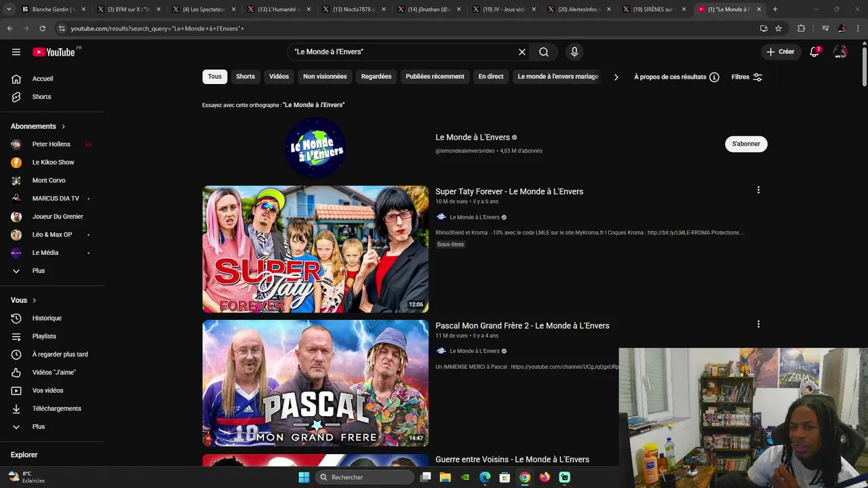Bookmark the page with the star icon

(x=778, y=28)
